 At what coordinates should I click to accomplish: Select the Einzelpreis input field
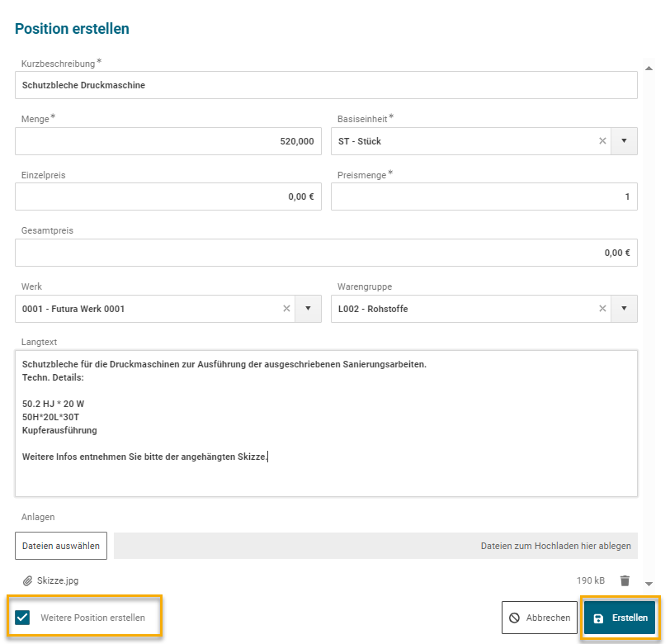(x=167, y=197)
